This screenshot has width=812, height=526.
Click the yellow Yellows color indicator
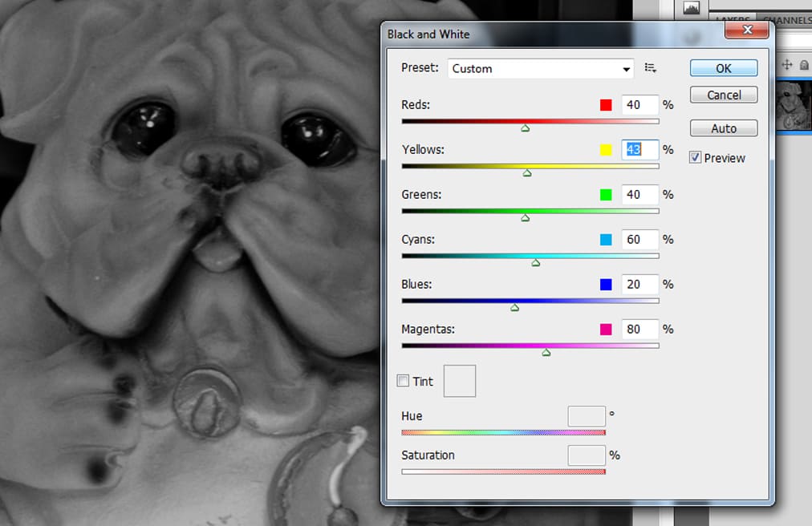point(606,150)
